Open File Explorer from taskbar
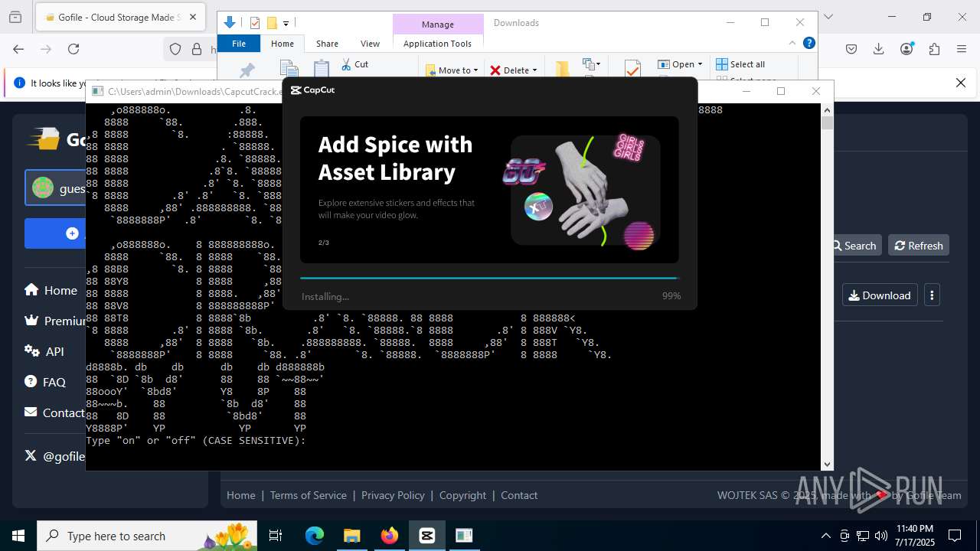The width and height of the screenshot is (980, 551). 351,536
